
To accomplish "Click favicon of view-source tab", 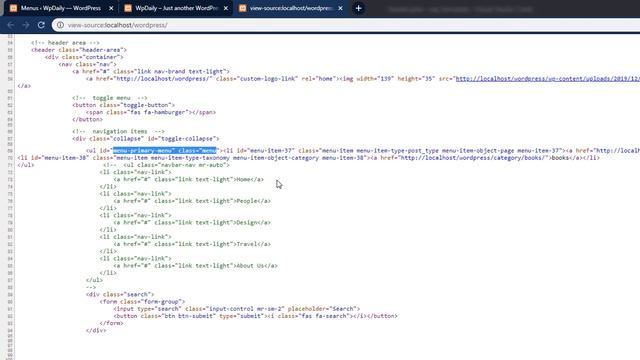I will [242, 8].
